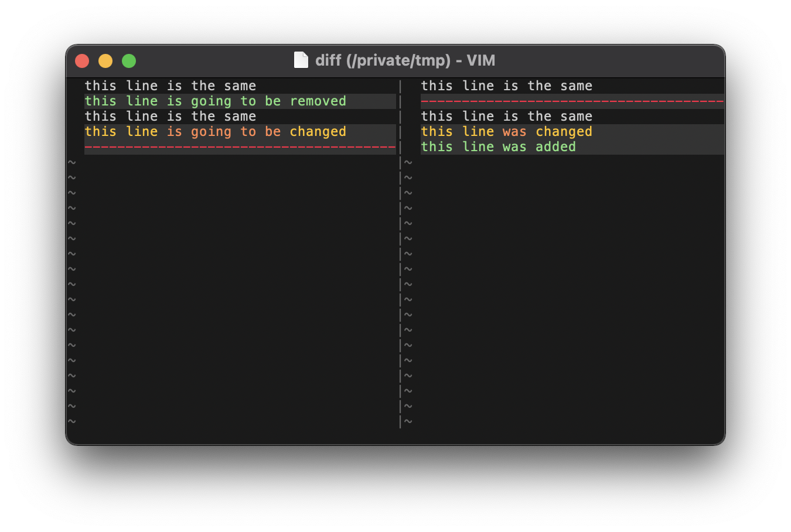Click the second 'this line is the same' left line
The image size is (791, 532).
point(170,116)
